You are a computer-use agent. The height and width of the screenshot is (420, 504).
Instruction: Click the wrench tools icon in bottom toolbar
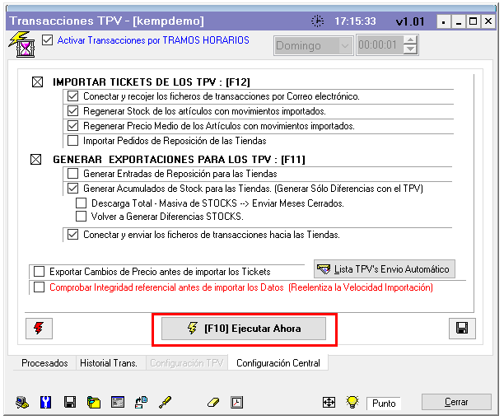46,402
